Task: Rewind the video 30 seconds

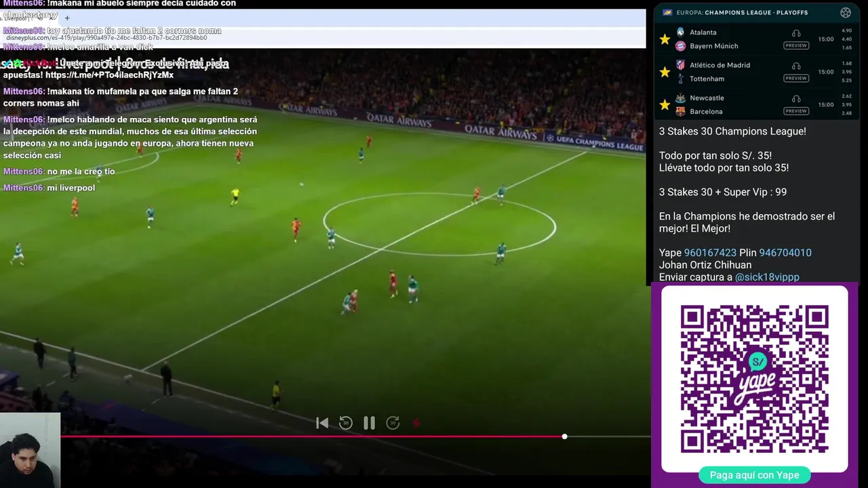Action: (346, 423)
